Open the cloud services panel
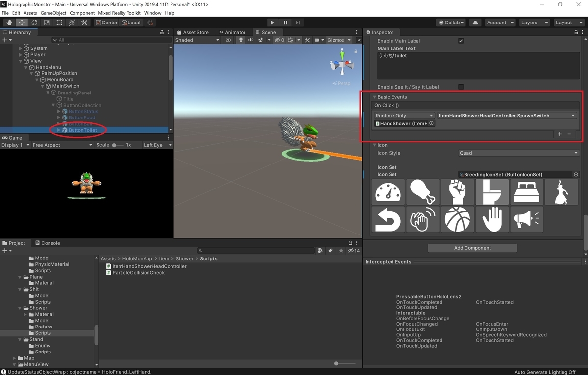 (x=475, y=23)
